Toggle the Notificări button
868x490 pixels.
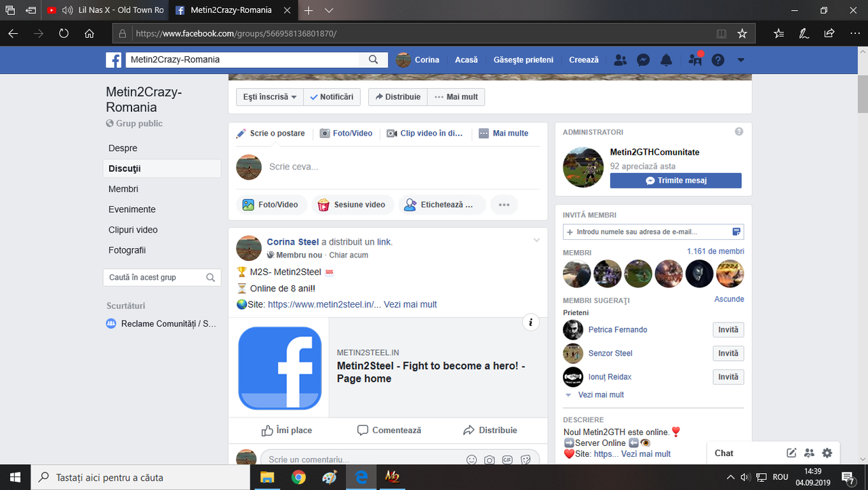(332, 97)
